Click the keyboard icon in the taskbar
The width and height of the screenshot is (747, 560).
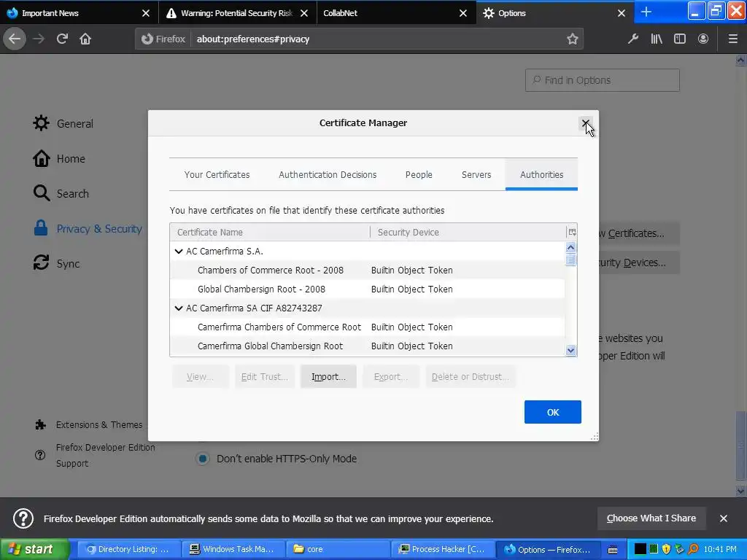pos(613,550)
